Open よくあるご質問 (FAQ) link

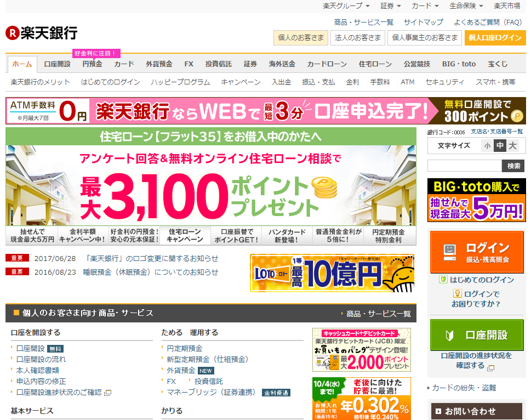[x=488, y=22]
